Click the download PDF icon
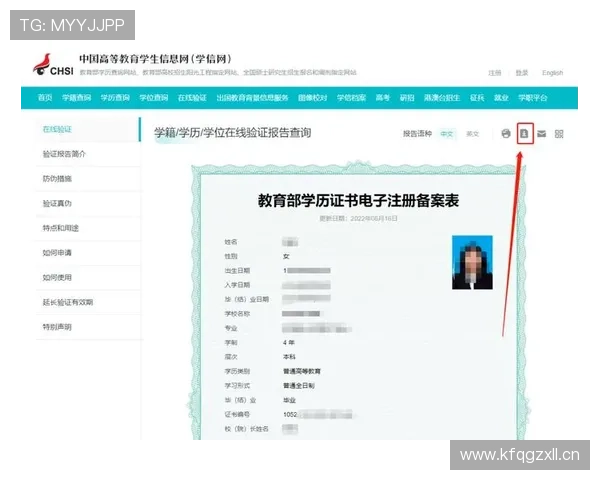600x480 pixels. coord(524,134)
